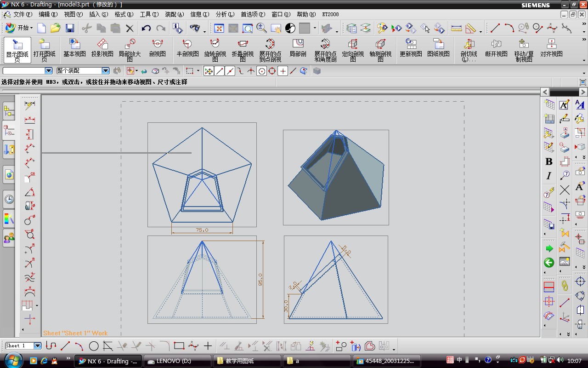This screenshot has width=588, height=368.
Task: Choose the Half Section View (半剖视图) icon
Action: click(187, 48)
